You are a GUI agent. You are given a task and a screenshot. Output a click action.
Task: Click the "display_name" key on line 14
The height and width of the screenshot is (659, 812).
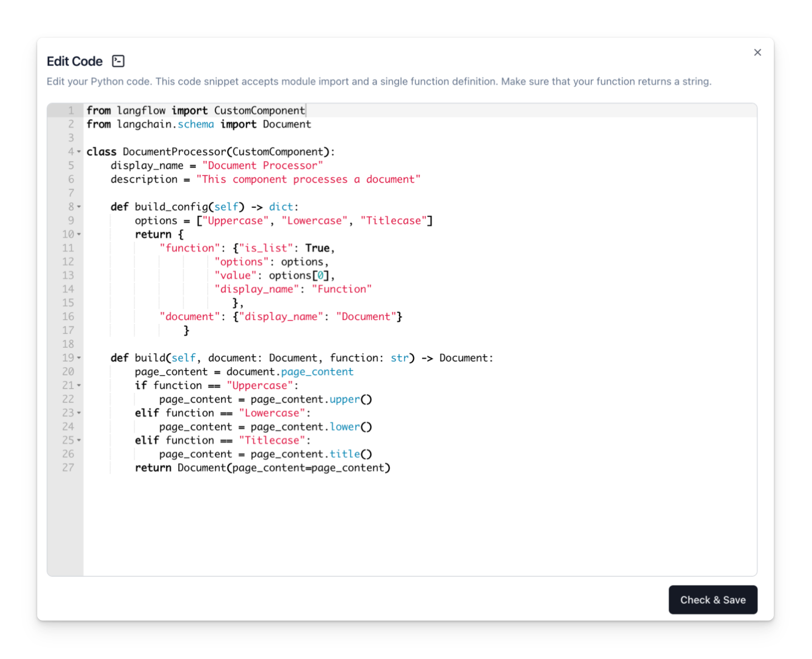point(257,289)
